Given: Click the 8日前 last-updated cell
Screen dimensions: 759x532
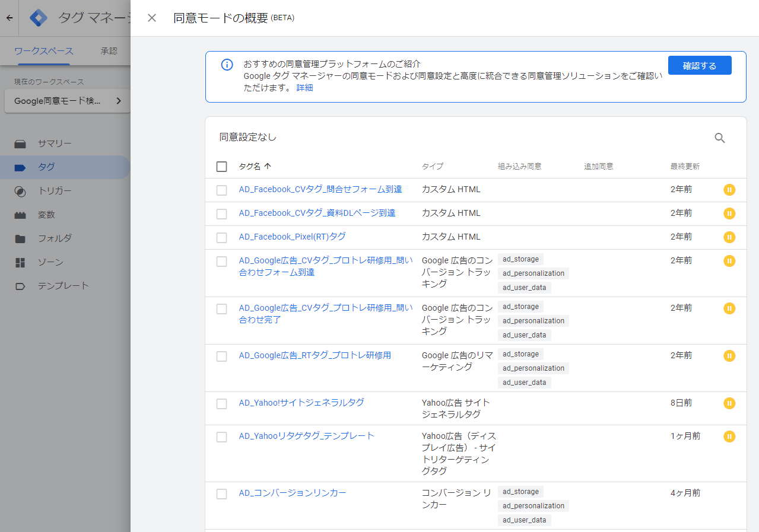Looking at the screenshot, I should point(681,403).
